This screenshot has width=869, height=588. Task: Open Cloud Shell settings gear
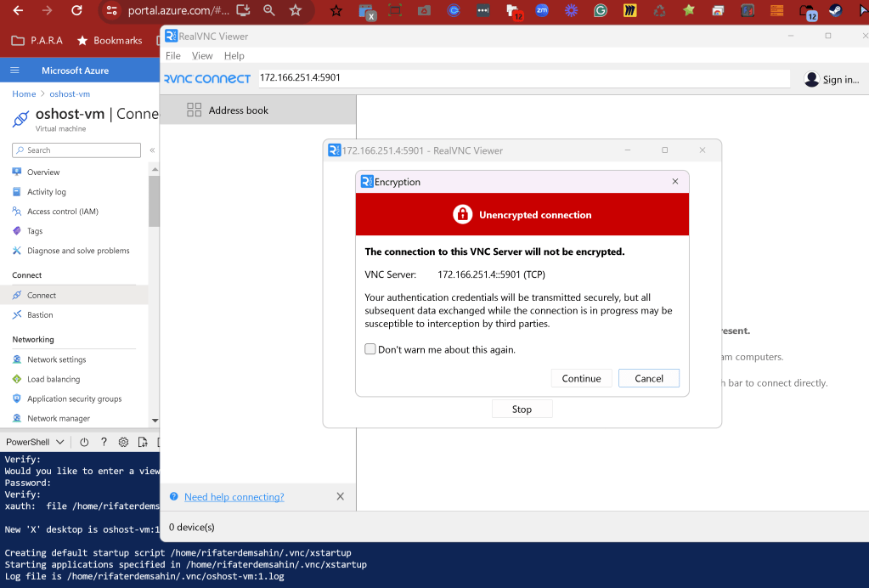pos(123,442)
